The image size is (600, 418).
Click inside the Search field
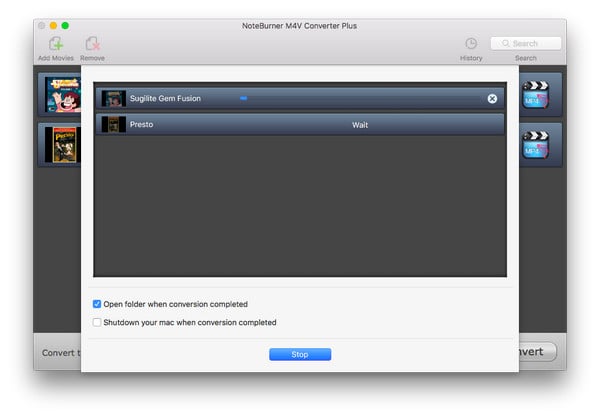[526, 44]
